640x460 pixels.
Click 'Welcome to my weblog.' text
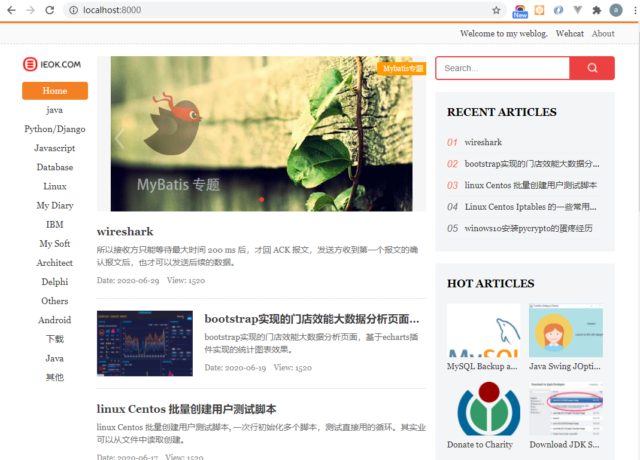click(504, 33)
